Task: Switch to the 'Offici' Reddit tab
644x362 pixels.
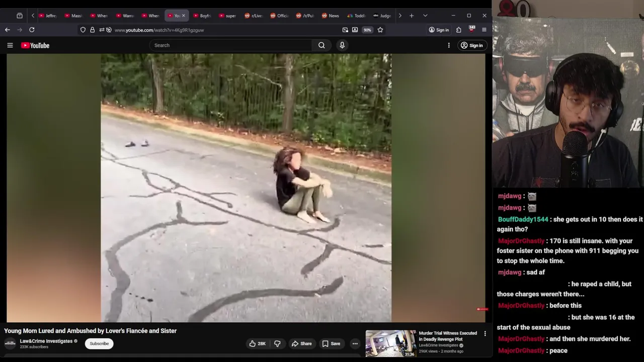Action: tap(279, 16)
